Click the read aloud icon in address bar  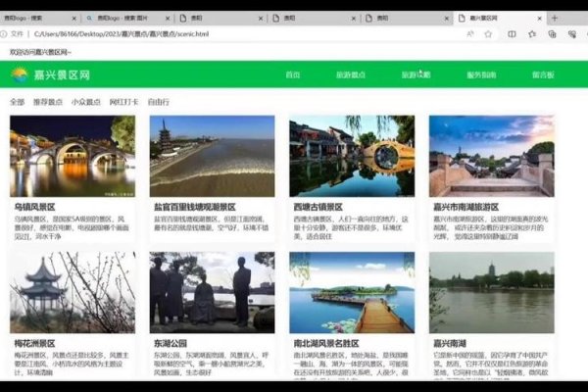tap(470, 34)
